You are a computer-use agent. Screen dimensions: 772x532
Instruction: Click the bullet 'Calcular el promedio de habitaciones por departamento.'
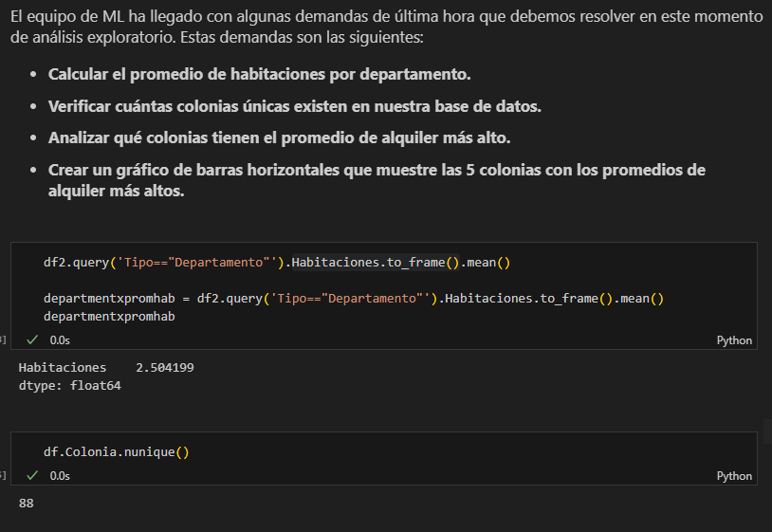click(x=260, y=74)
